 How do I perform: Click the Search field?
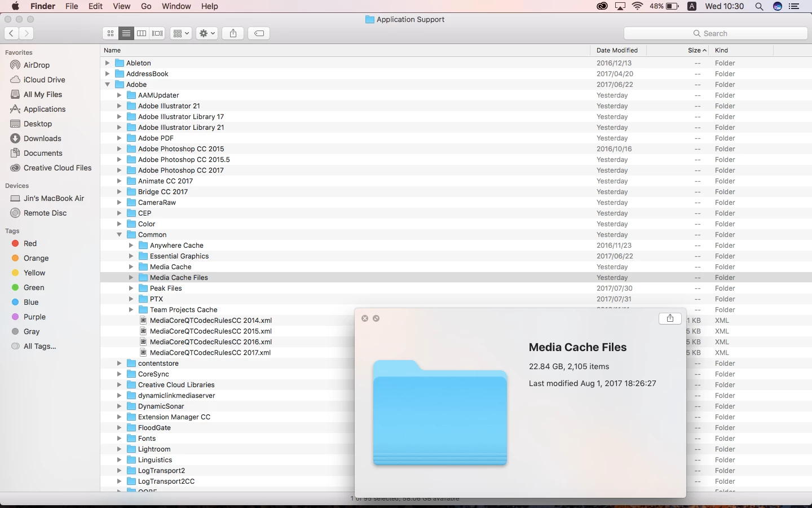coord(716,33)
